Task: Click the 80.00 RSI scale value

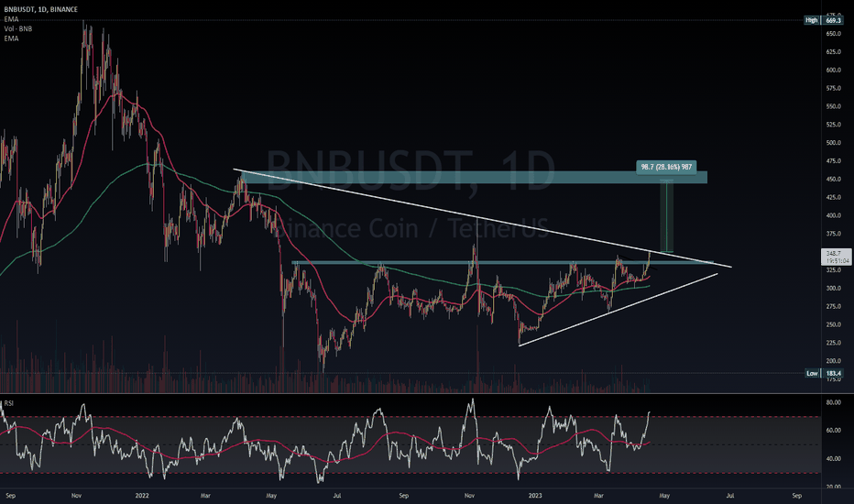Action: pos(833,402)
